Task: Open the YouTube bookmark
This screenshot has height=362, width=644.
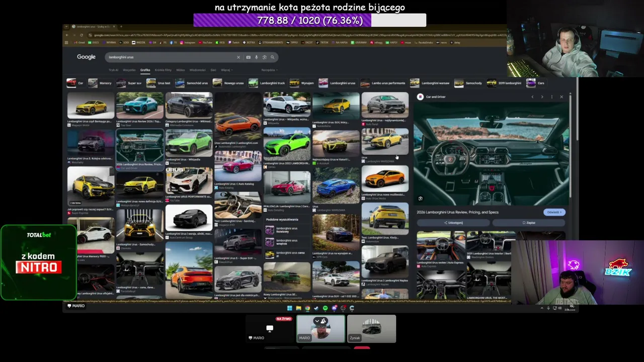Action: pos(205,43)
